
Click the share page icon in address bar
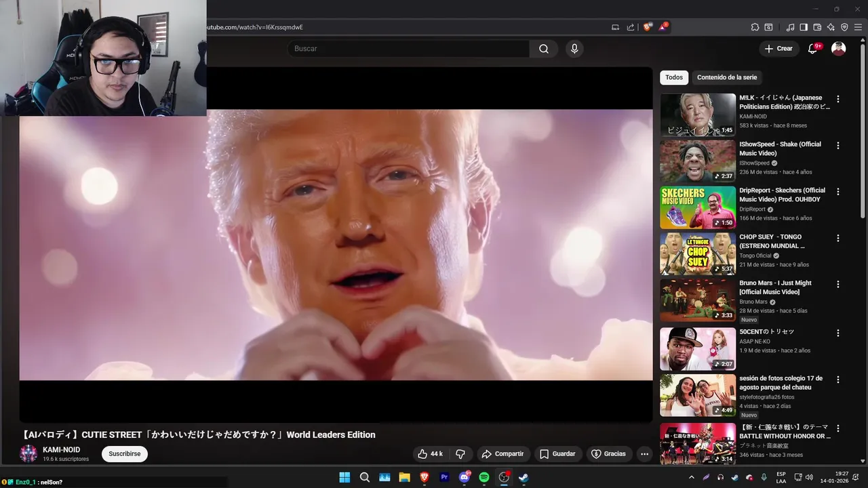(631, 27)
